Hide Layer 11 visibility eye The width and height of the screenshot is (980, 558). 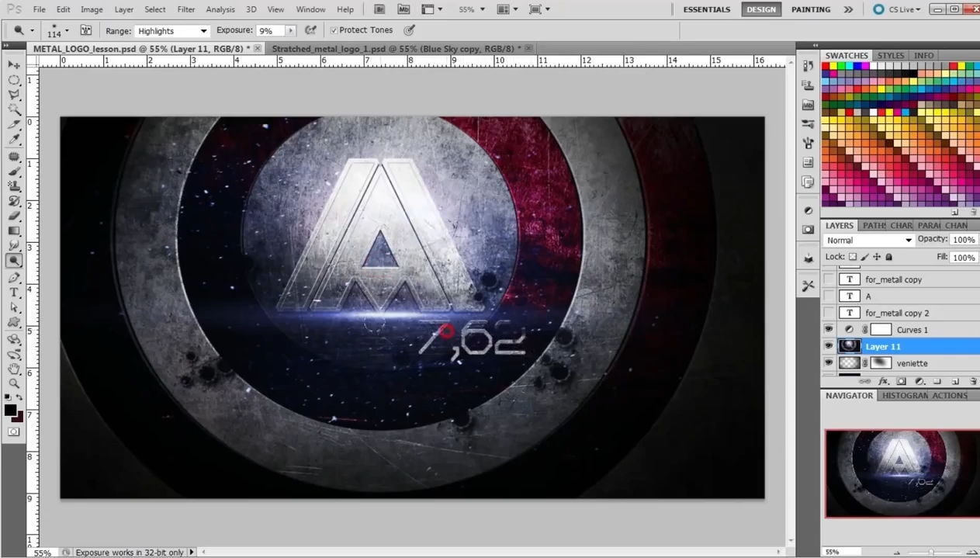tap(829, 346)
